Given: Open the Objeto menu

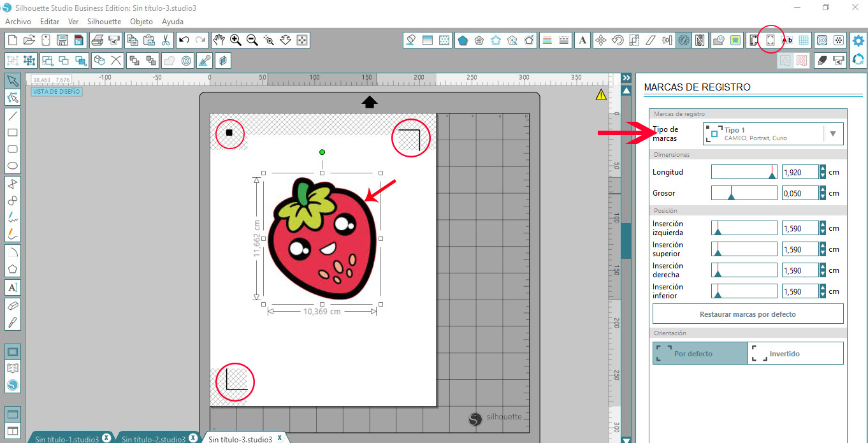Looking at the screenshot, I should coord(141,21).
